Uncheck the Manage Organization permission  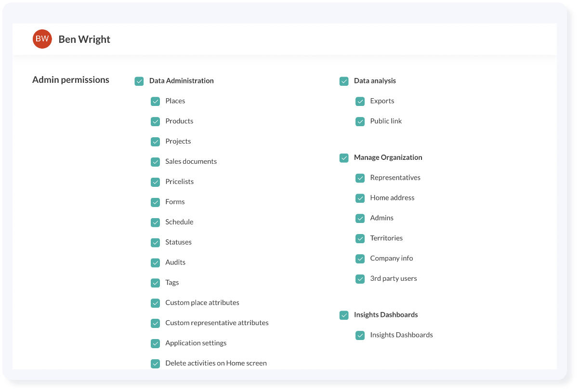[344, 157]
